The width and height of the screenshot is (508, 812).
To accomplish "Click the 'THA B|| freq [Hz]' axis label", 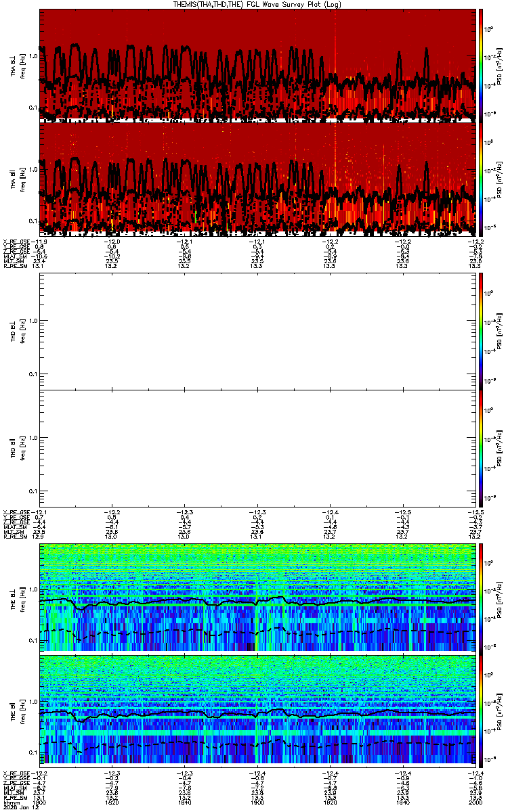I will pyautogui.click(x=18, y=179).
